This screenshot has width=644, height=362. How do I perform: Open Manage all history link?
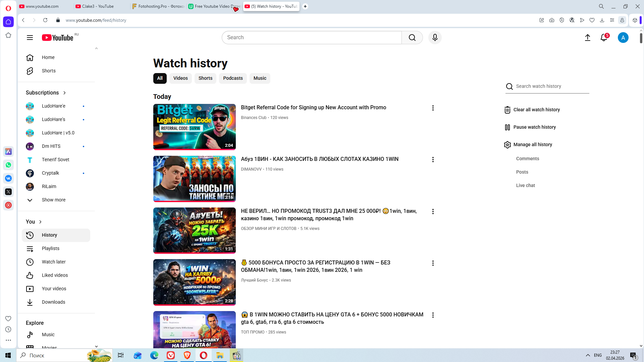coord(532,144)
